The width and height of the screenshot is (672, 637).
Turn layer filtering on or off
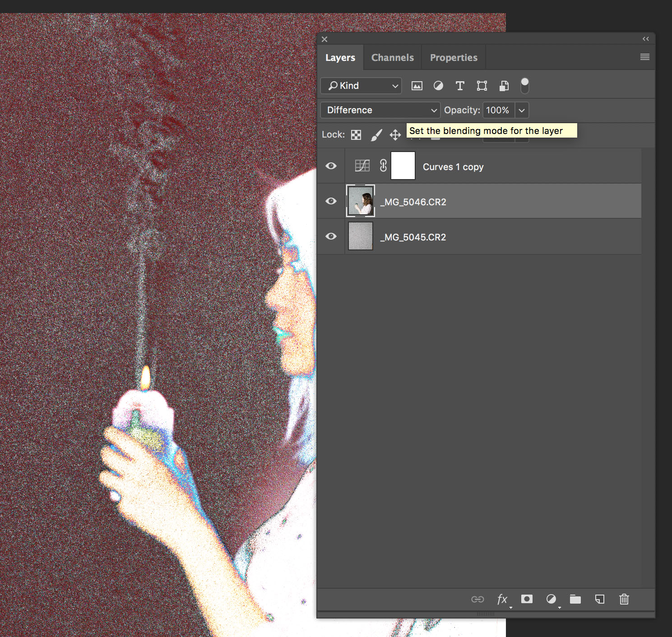point(525,85)
